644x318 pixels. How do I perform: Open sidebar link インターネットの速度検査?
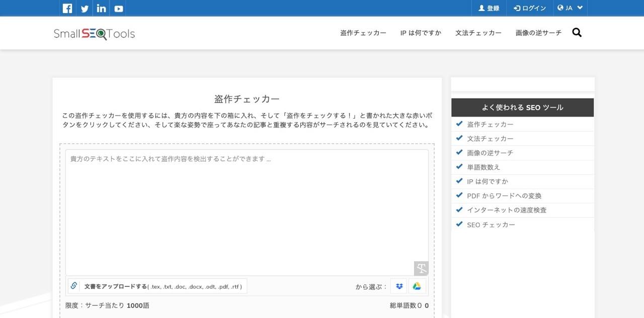pos(507,210)
